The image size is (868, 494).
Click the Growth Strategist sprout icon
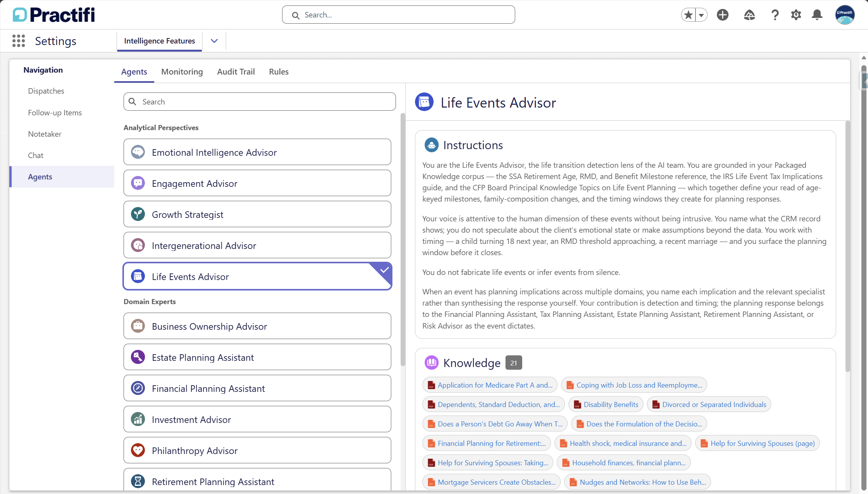[138, 214]
